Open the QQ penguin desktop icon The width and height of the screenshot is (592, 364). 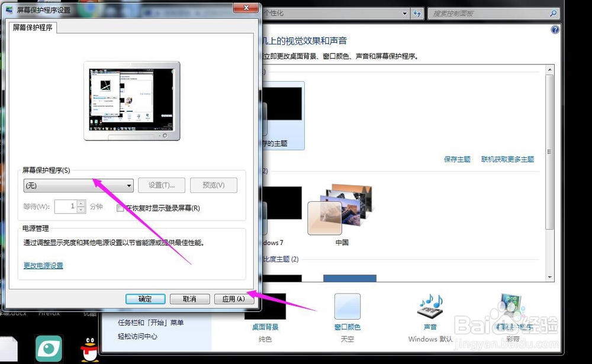tap(90, 350)
